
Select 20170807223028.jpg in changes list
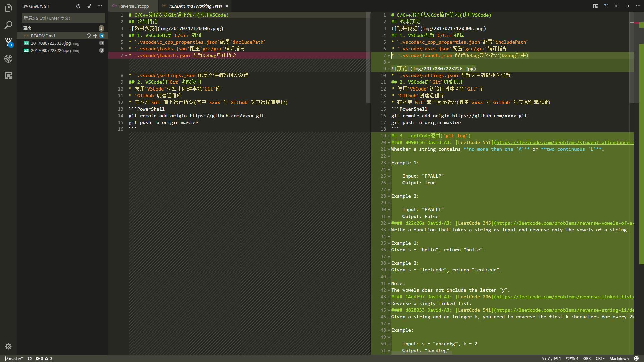pyautogui.click(x=51, y=43)
